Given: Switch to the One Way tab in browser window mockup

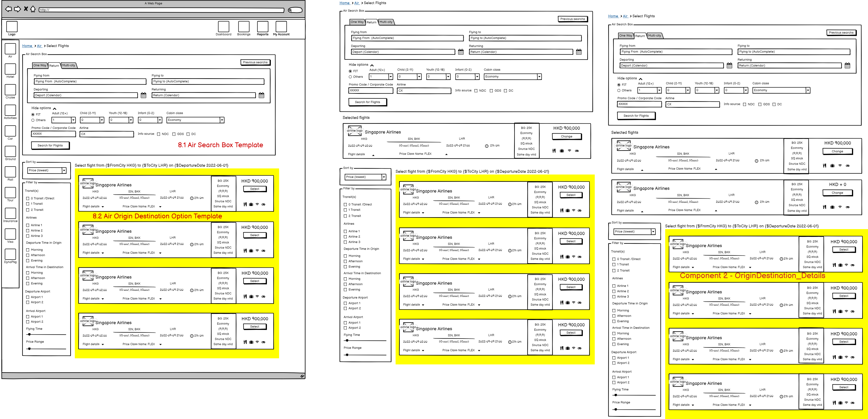Looking at the screenshot, I should (40, 65).
